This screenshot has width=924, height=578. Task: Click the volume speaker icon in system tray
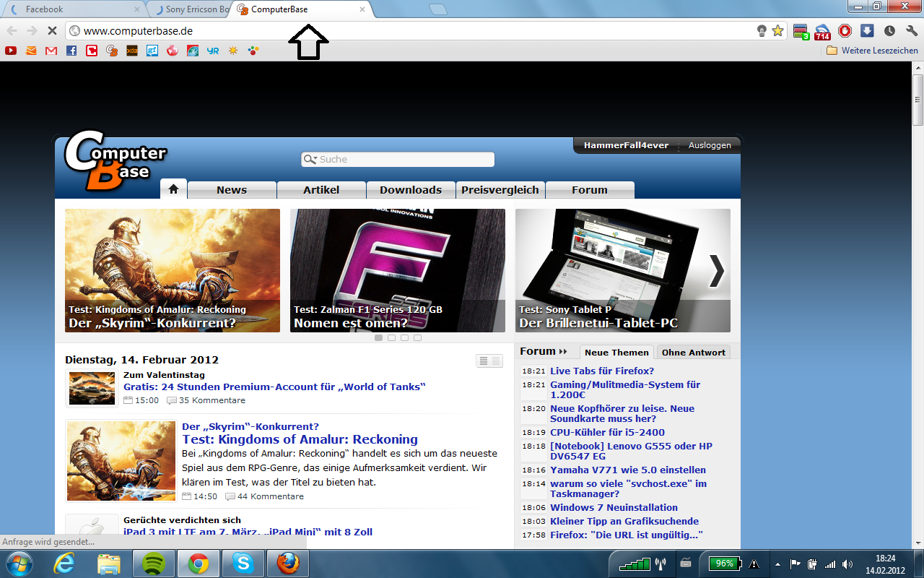click(x=847, y=564)
